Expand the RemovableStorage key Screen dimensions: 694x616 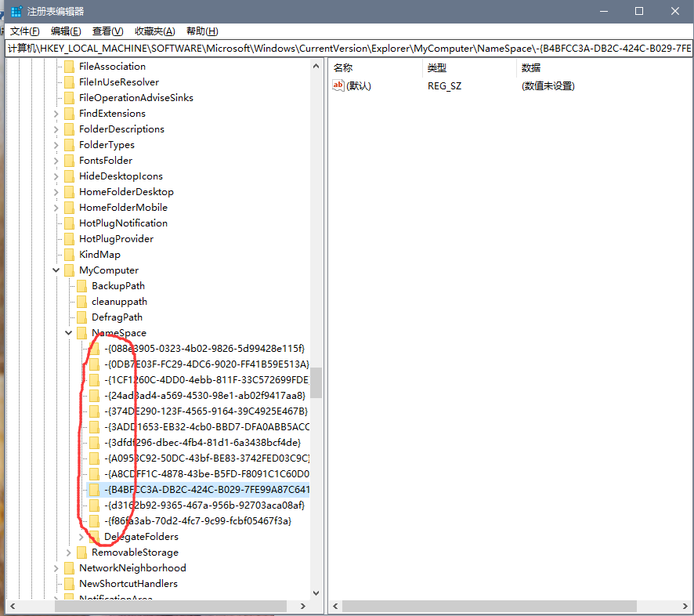[x=69, y=553]
